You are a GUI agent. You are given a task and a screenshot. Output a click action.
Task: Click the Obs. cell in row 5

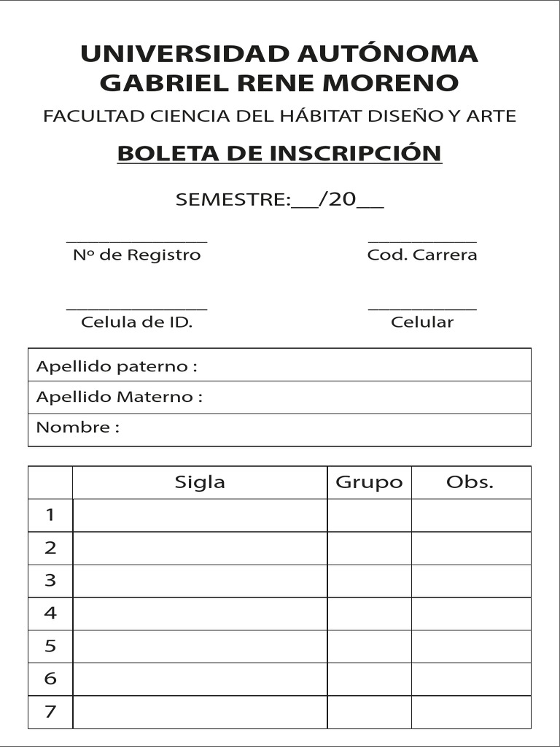click(471, 646)
